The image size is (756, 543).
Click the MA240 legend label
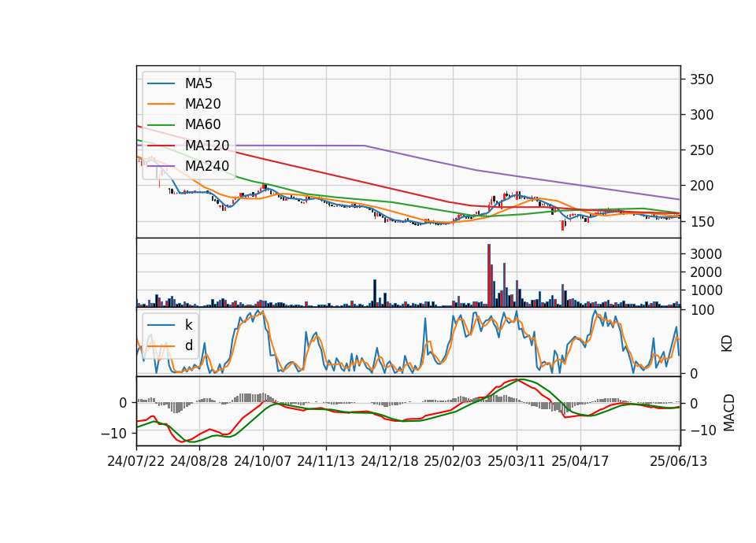click(x=207, y=166)
